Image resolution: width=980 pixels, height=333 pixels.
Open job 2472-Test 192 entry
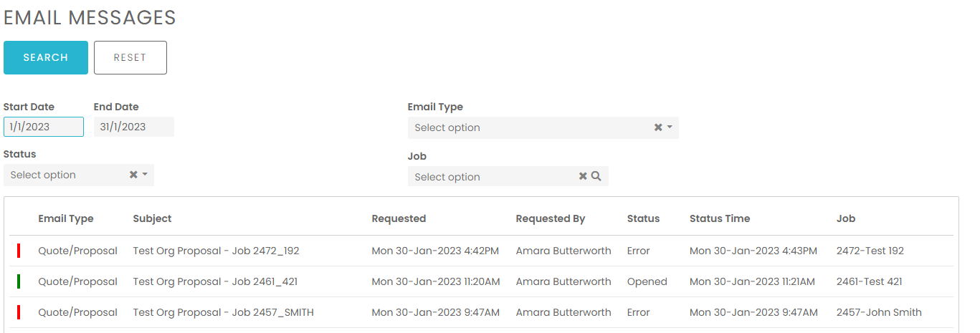click(x=870, y=251)
